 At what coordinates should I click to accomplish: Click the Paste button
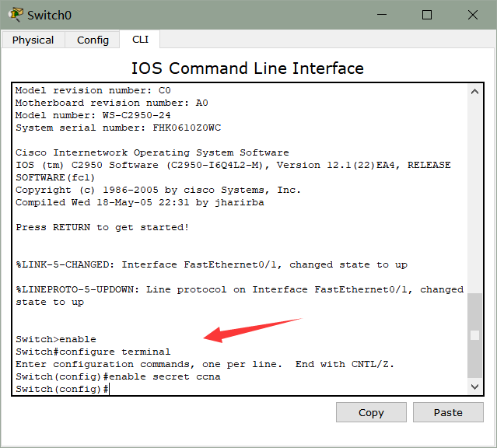448,412
